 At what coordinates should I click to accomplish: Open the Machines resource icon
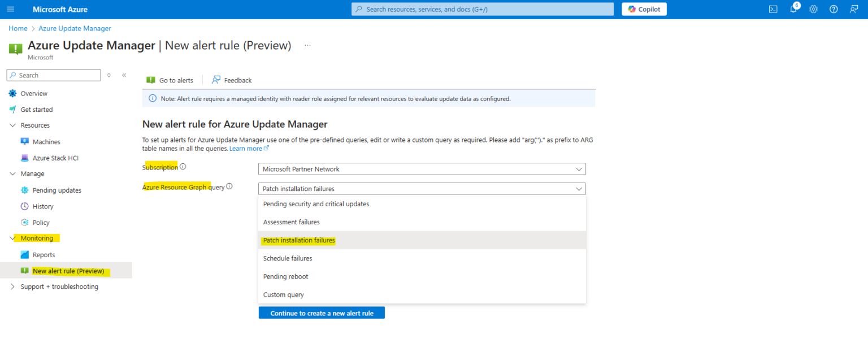(25, 141)
